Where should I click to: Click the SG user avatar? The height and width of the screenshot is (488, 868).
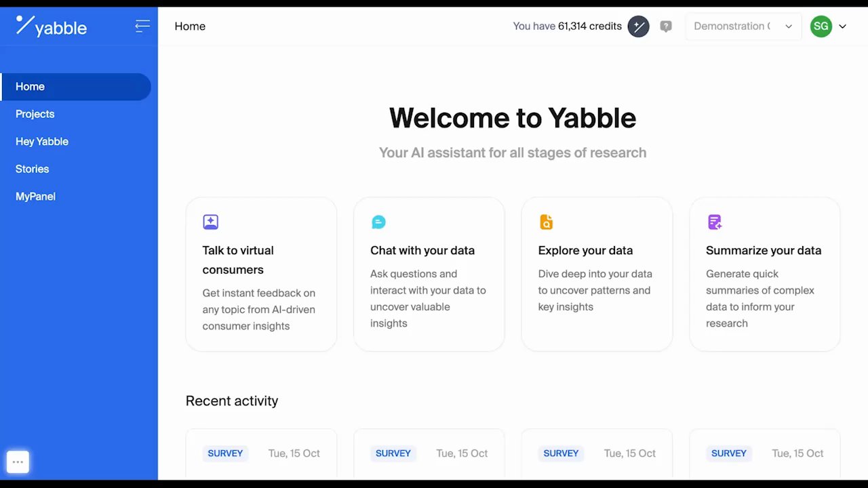(x=821, y=26)
